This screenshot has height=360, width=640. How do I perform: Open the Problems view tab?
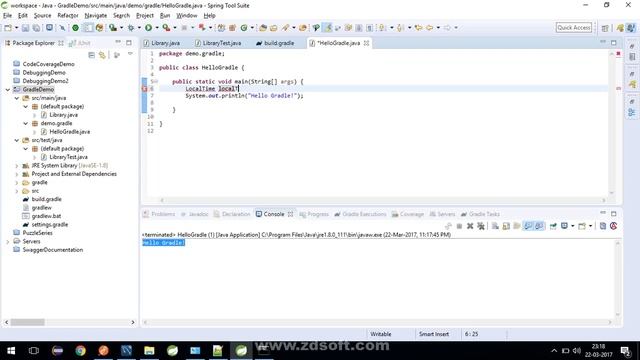pos(159,214)
